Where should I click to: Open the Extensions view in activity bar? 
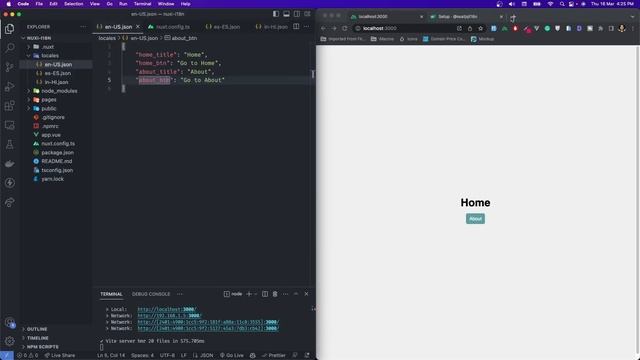click(9, 106)
